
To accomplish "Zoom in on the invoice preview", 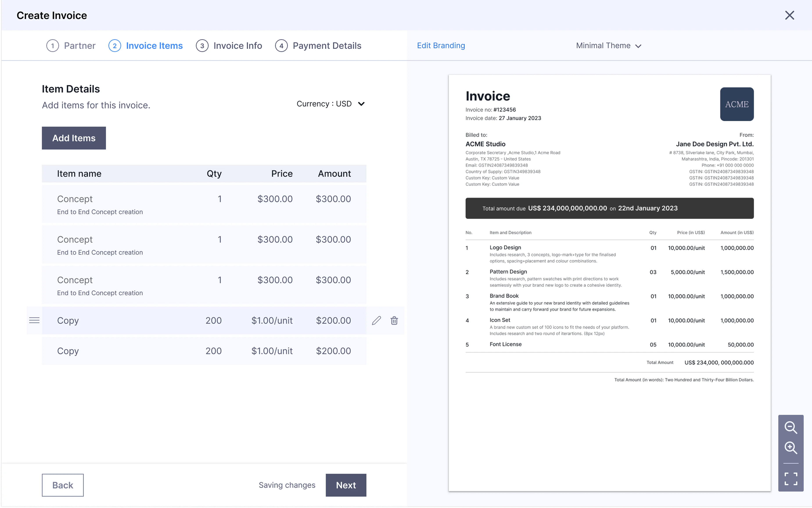I will pos(792,447).
